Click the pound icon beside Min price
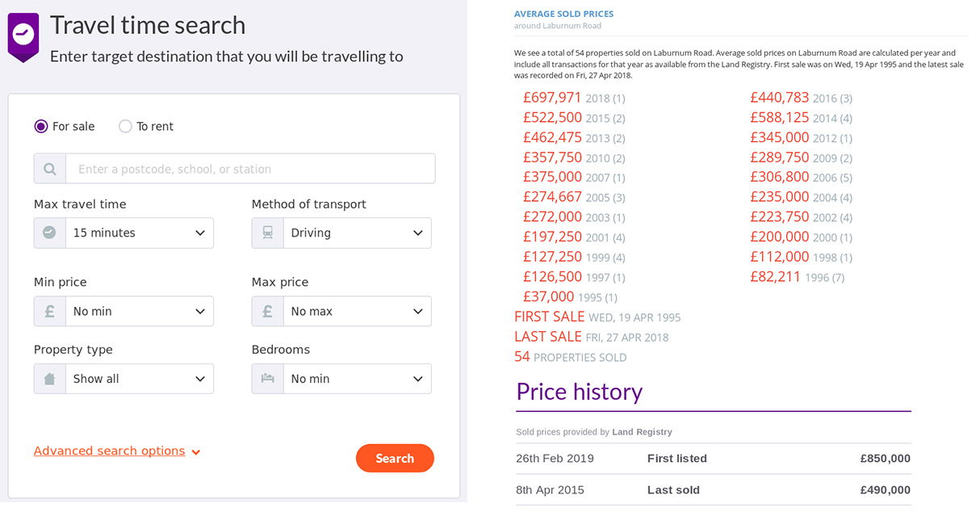 50,311
